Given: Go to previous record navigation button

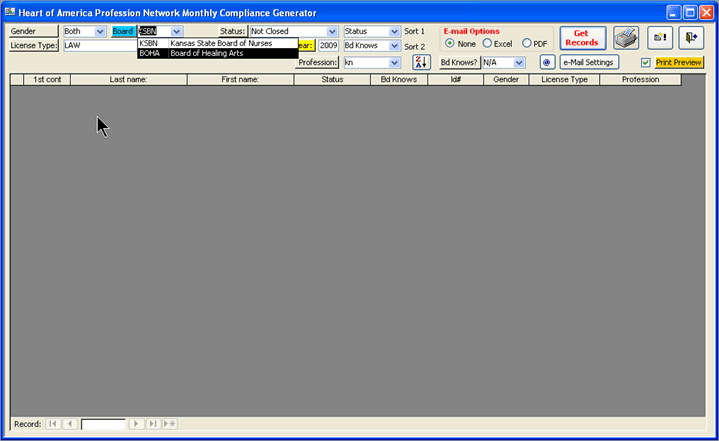Looking at the screenshot, I should coord(70,424).
